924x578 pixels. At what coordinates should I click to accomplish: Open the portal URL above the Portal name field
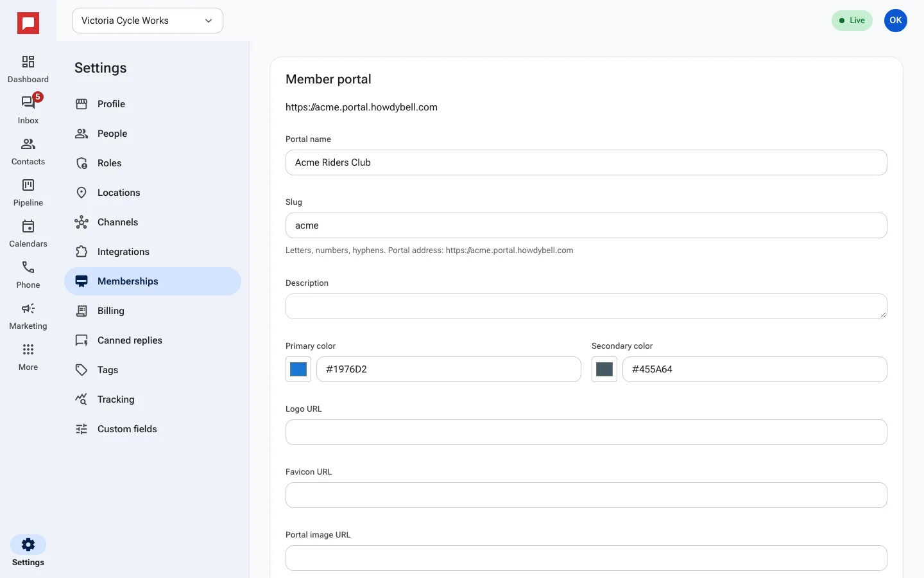(361, 107)
